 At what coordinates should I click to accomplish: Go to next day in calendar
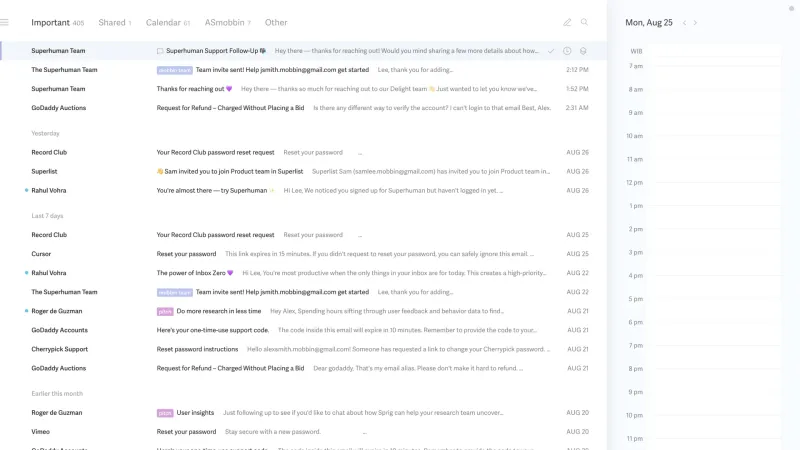(x=695, y=22)
